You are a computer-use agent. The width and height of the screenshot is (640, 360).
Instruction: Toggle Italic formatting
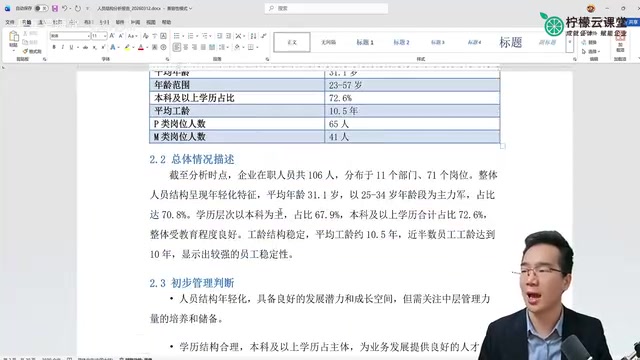(x=62, y=47)
